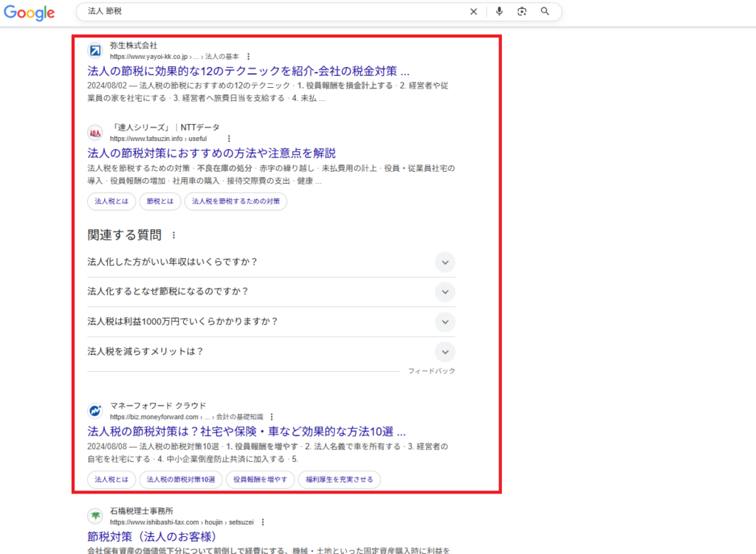Click the マネーフォワード クラウド site name
The image size is (756, 554).
tap(158, 406)
